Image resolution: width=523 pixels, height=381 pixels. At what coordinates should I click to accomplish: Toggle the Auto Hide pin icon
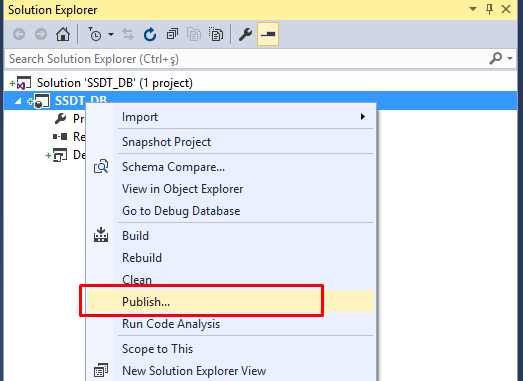tap(489, 9)
